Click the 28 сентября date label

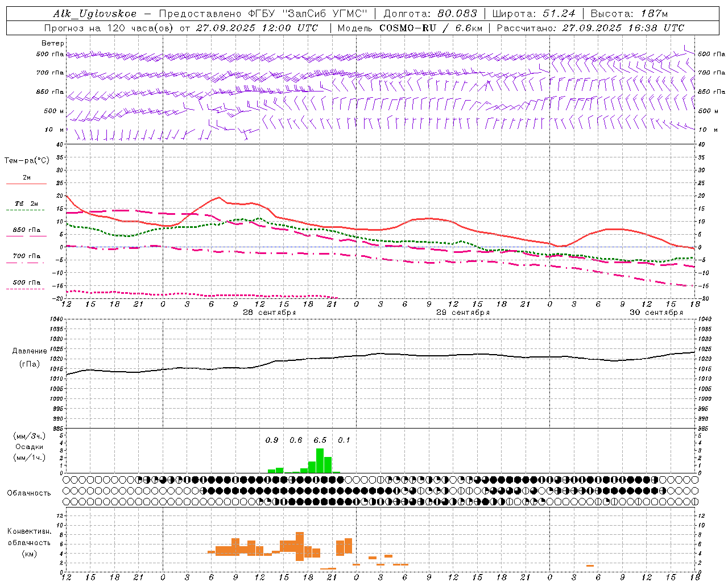269,312
